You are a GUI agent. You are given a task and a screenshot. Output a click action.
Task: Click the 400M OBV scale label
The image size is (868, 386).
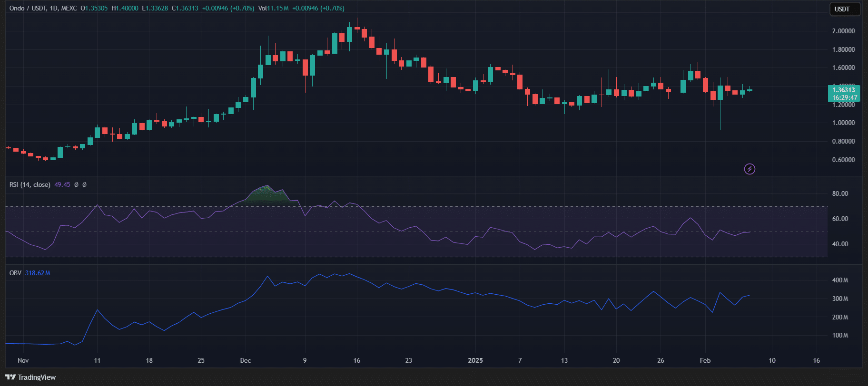coord(840,280)
